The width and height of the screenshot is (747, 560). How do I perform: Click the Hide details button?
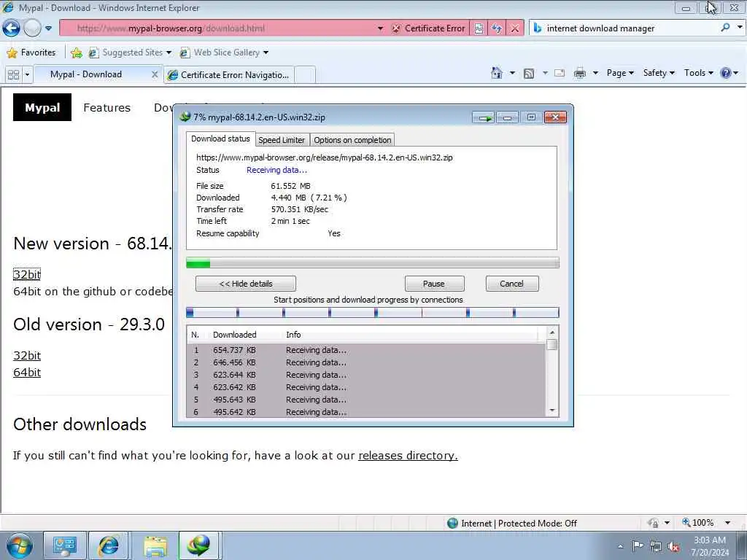(x=246, y=284)
